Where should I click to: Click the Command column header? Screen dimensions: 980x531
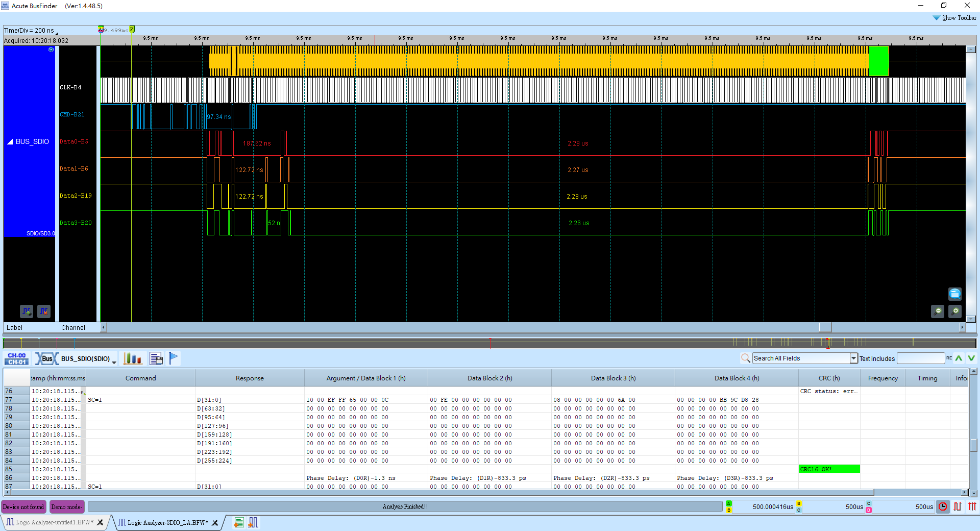point(141,378)
